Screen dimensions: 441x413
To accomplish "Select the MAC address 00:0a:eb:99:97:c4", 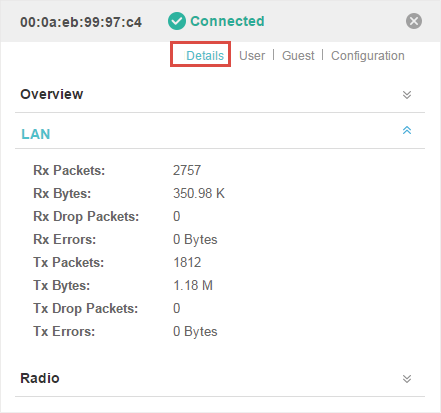I will click(x=81, y=22).
